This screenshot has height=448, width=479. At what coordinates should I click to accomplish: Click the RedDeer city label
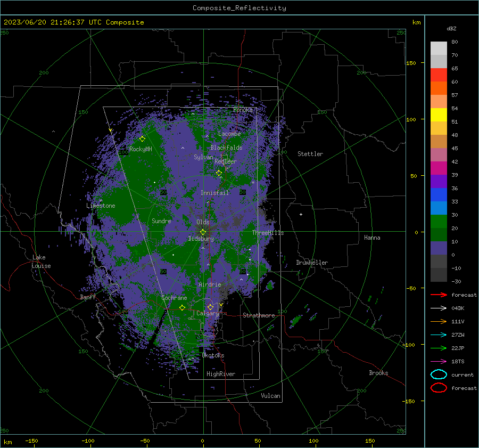(226, 161)
